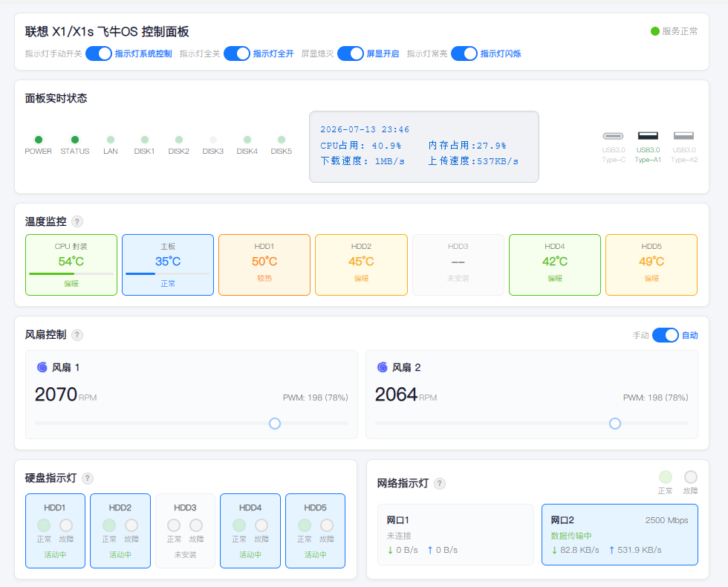Open the HDD3 not-installed temperature card

click(458, 265)
